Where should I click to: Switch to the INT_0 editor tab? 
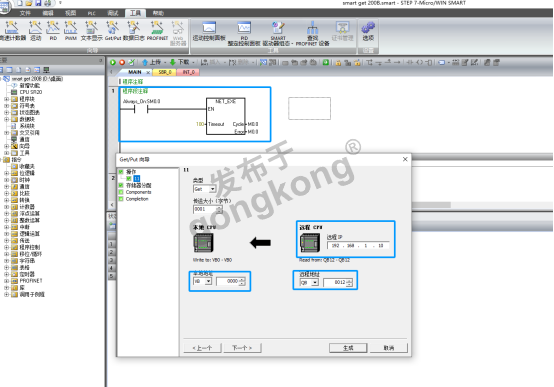click(188, 72)
